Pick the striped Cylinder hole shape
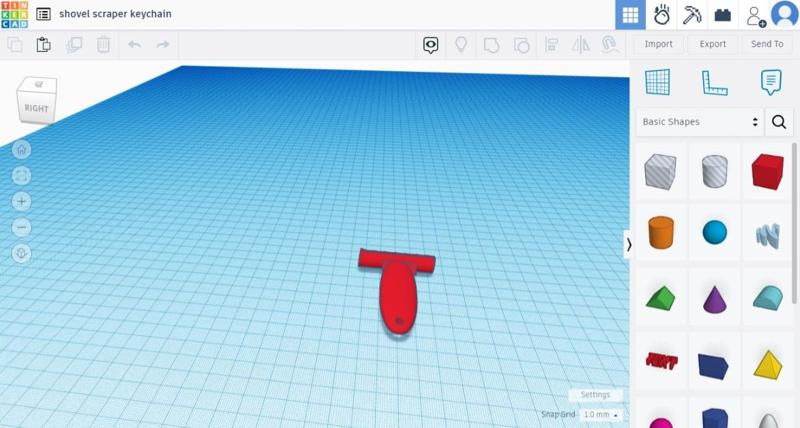Image resolution: width=800 pixels, height=428 pixels. click(x=714, y=171)
